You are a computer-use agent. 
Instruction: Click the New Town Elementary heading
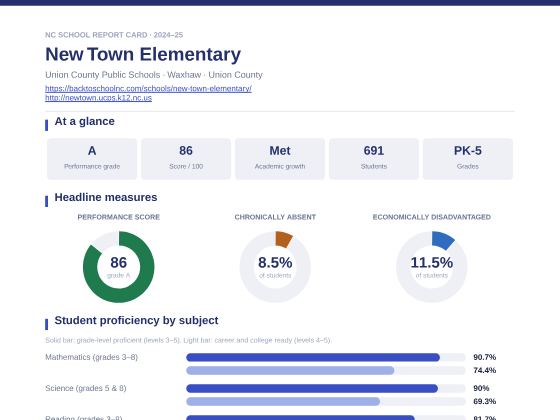click(143, 54)
